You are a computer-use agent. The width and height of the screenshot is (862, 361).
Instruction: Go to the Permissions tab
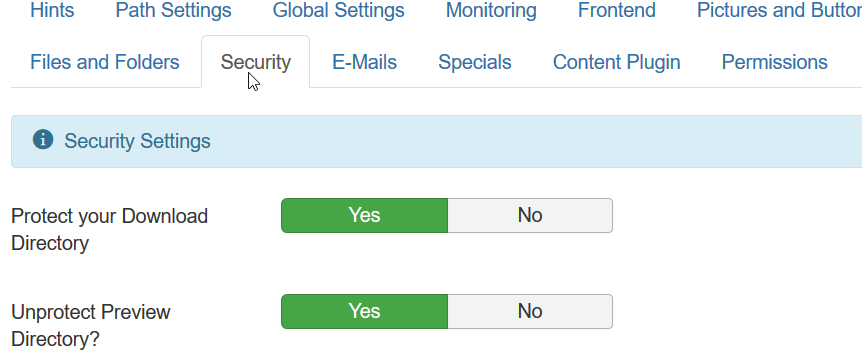(775, 62)
